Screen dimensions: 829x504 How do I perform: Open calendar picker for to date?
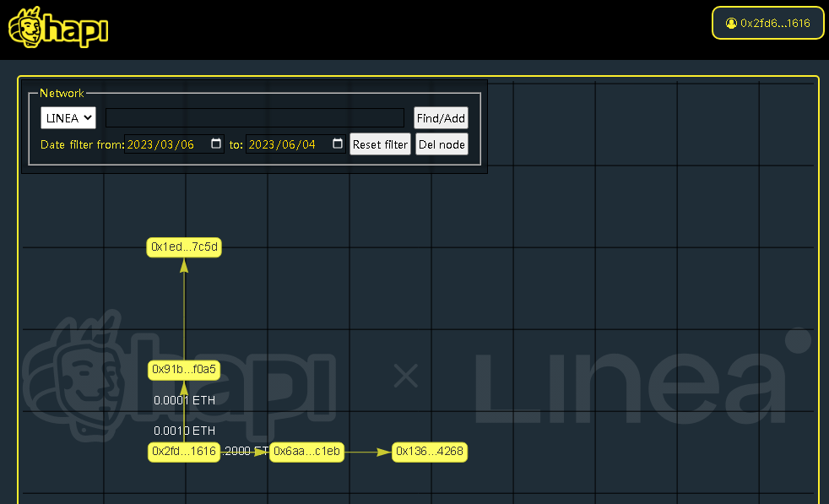(338, 144)
